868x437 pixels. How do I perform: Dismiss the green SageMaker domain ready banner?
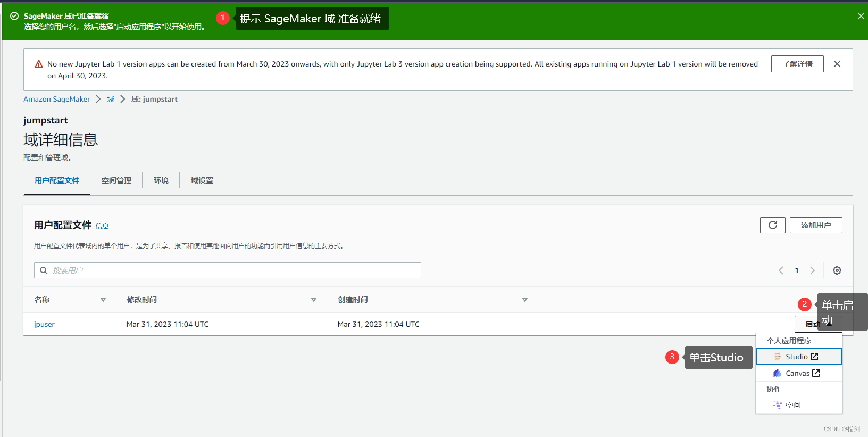pyautogui.click(x=861, y=16)
